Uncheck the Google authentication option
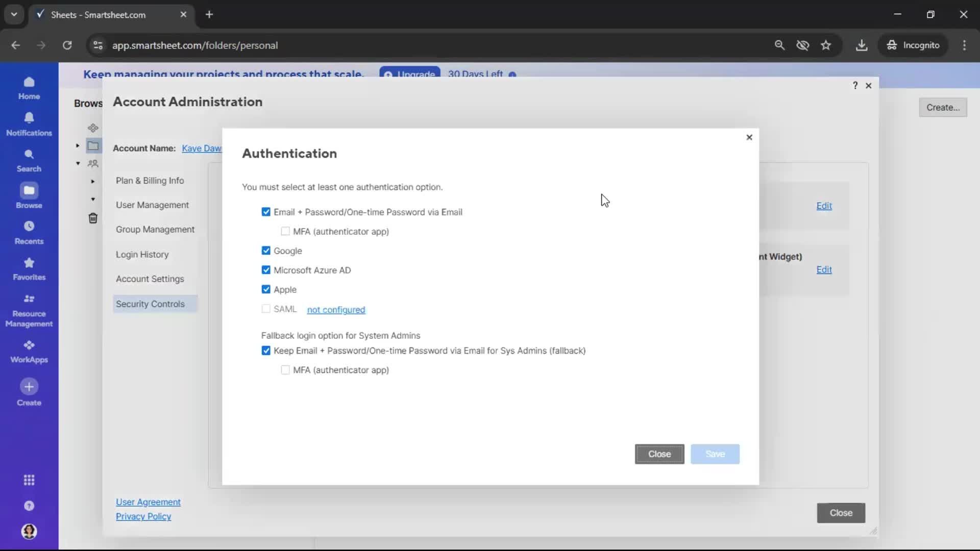The height and width of the screenshot is (551, 980). pos(266,251)
